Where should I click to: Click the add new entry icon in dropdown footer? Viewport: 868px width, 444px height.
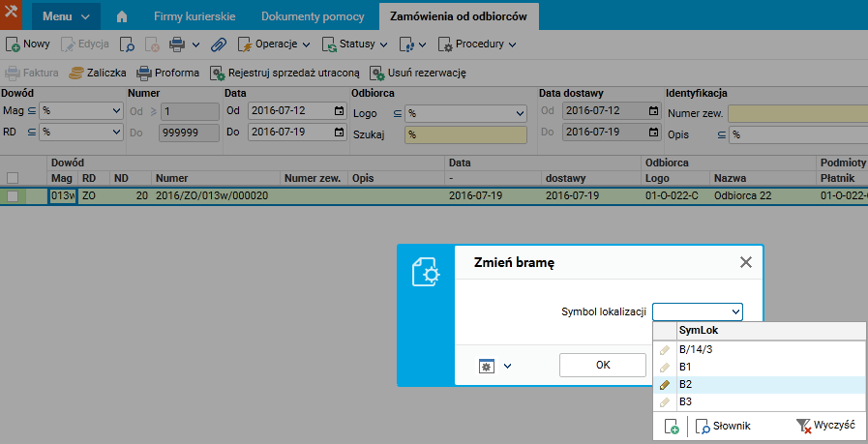pyautogui.click(x=671, y=427)
